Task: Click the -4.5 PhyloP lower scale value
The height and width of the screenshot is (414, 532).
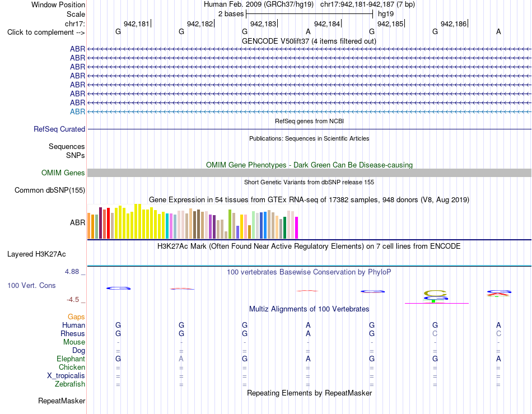Action: point(73,299)
